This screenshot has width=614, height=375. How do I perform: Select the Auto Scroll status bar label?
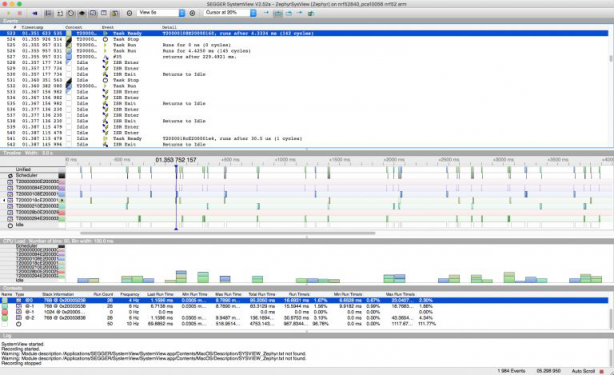coord(583,371)
